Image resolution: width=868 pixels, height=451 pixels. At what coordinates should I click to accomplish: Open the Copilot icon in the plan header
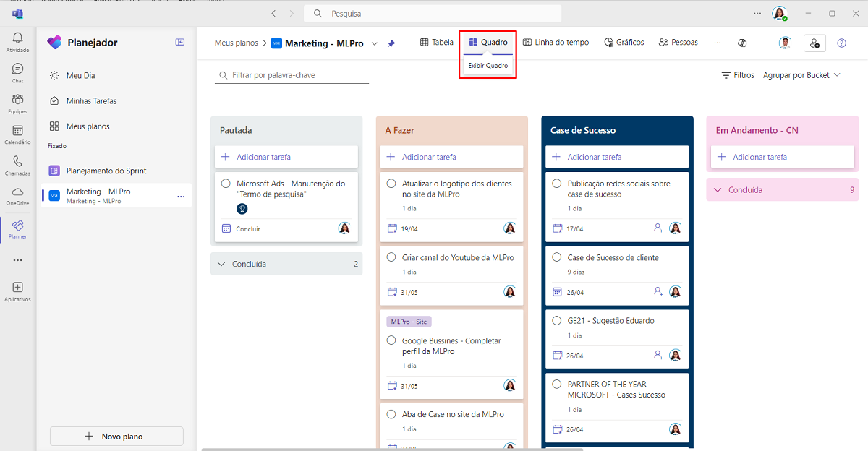click(x=742, y=43)
